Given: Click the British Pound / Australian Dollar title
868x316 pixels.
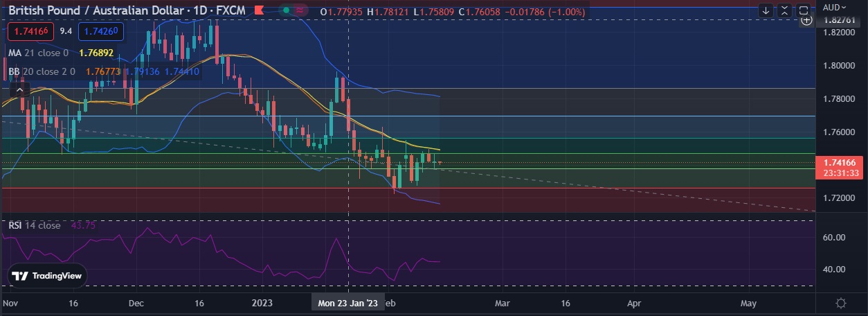Looking at the screenshot, I should click(96, 10).
